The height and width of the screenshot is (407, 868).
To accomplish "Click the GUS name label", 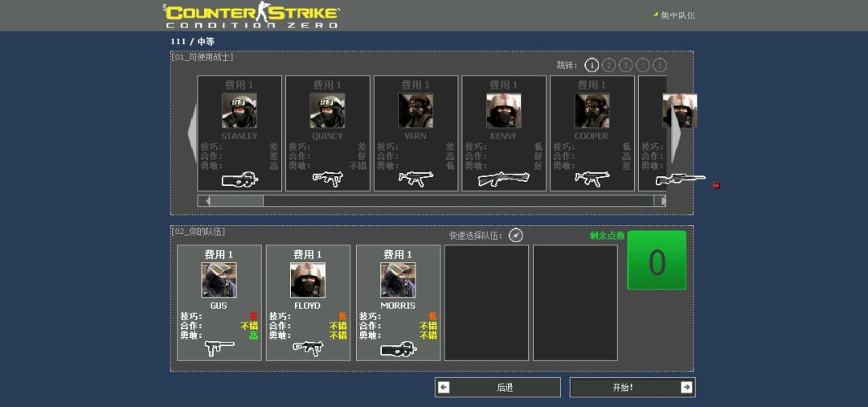I will (x=219, y=306).
